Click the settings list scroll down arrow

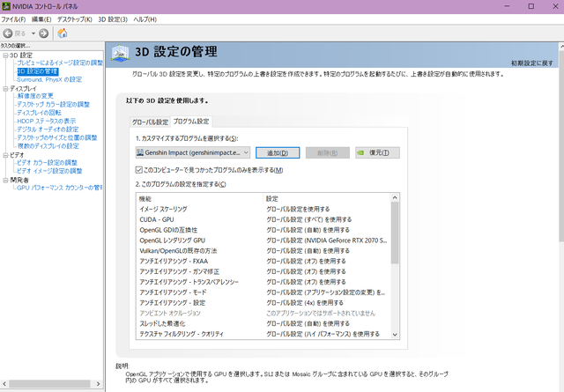[x=395, y=335]
